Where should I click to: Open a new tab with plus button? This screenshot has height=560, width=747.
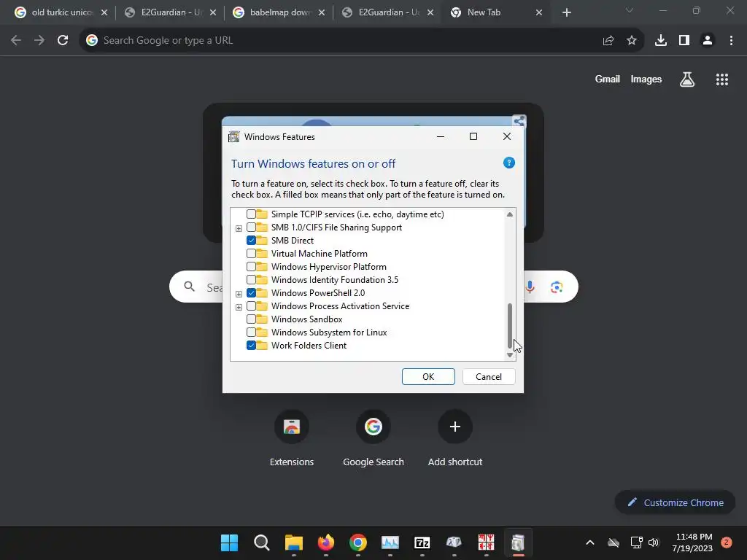click(x=566, y=13)
